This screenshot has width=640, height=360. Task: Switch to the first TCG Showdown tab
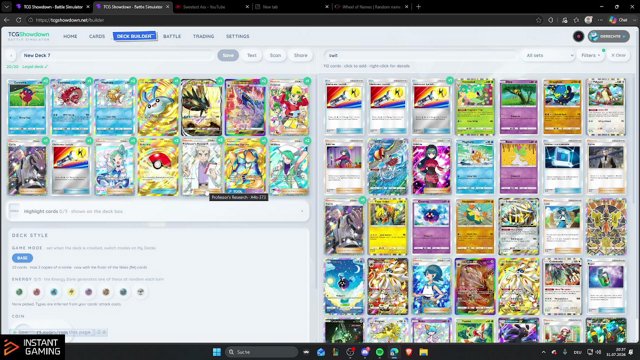click(x=52, y=7)
